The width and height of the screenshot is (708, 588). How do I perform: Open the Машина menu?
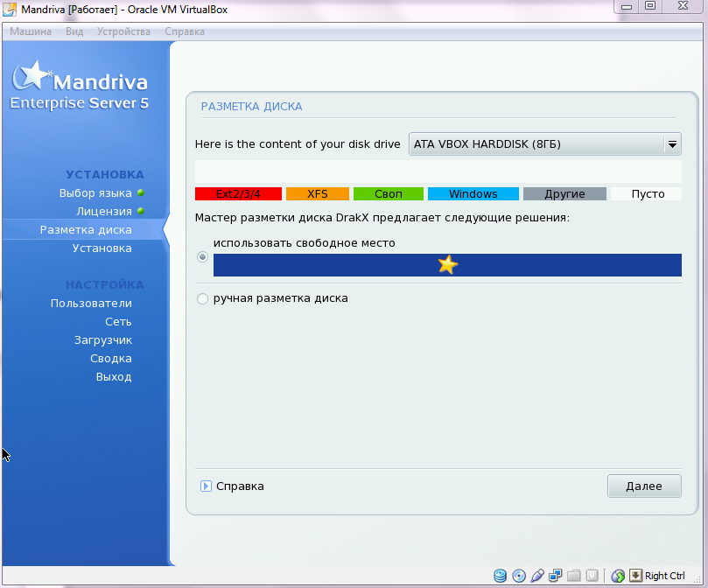pyautogui.click(x=31, y=31)
